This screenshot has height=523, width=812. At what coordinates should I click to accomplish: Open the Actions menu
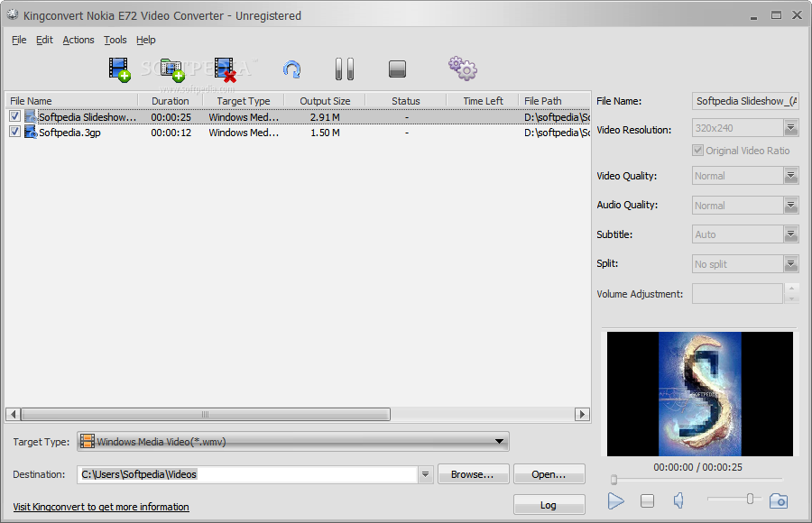[78, 40]
